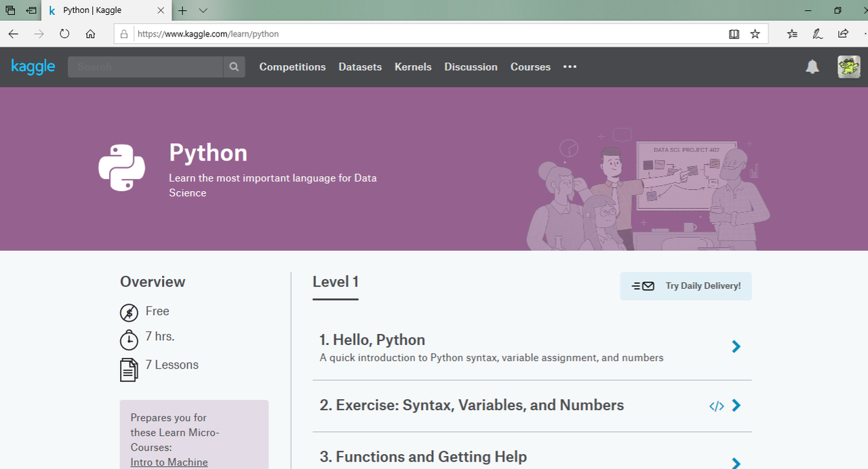The image size is (868, 469).
Task: Go to browser home page
Action: [90, 34]
